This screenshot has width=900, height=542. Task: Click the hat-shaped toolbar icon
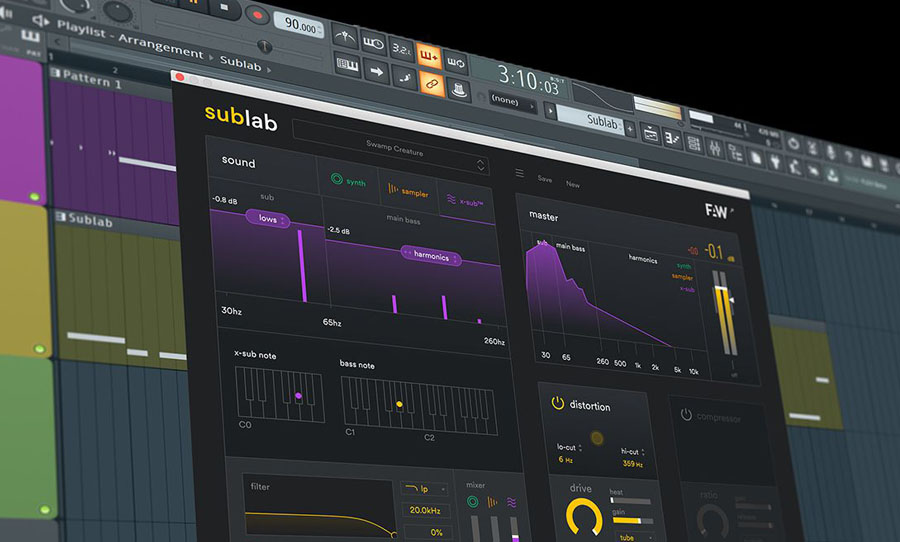459,90
